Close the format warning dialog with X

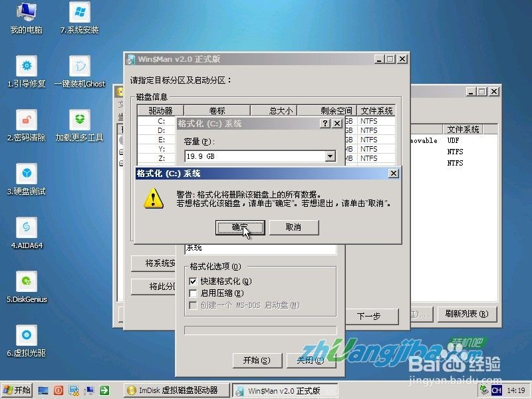[393, 174]
